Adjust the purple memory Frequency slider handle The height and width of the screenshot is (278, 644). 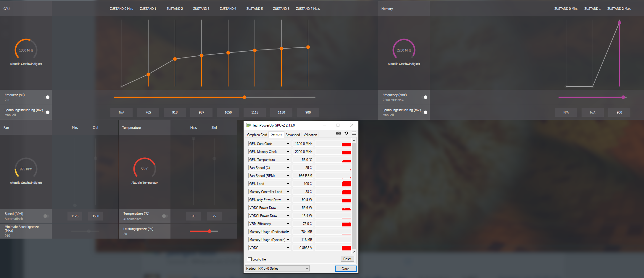pyautogui.click(x=623, y=97)
